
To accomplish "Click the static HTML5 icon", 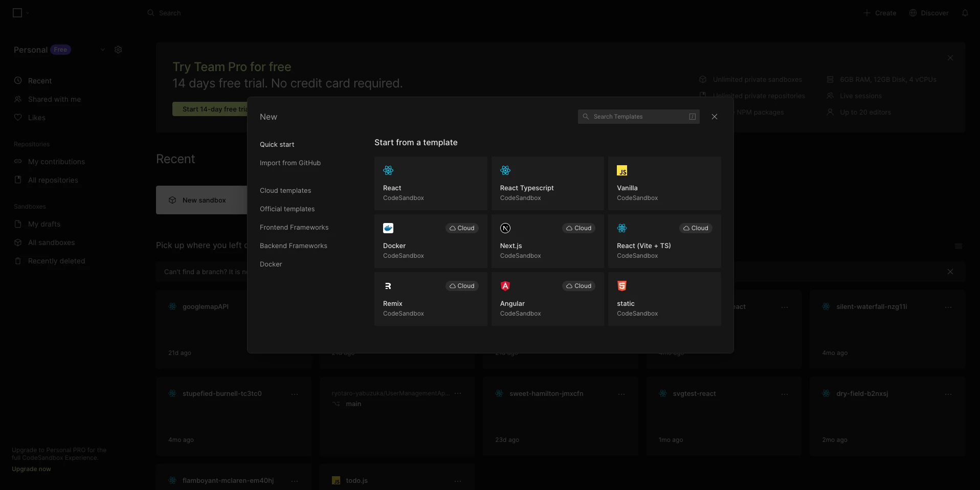I will 622,286.
